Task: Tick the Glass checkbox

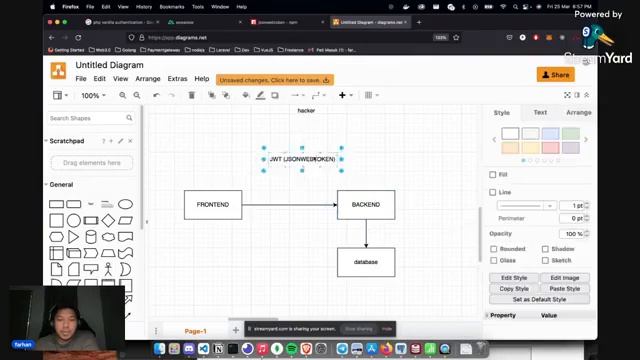Action: [x=493, y=260]
